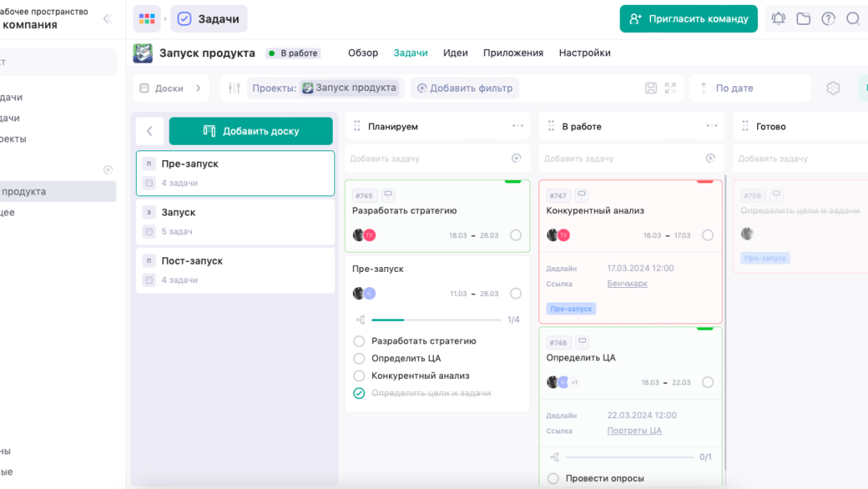Click the apps grid icon
Image resolution: width=868 pixels, height=489 pixels.
(x=146, y=18)
